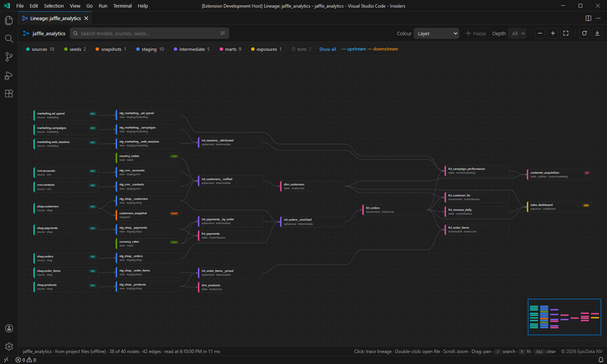Image resolution: width=607 pixels, height=364 pixels.
Task: Toggle the snapshots 1 layer filter
Action: (111, 49)
